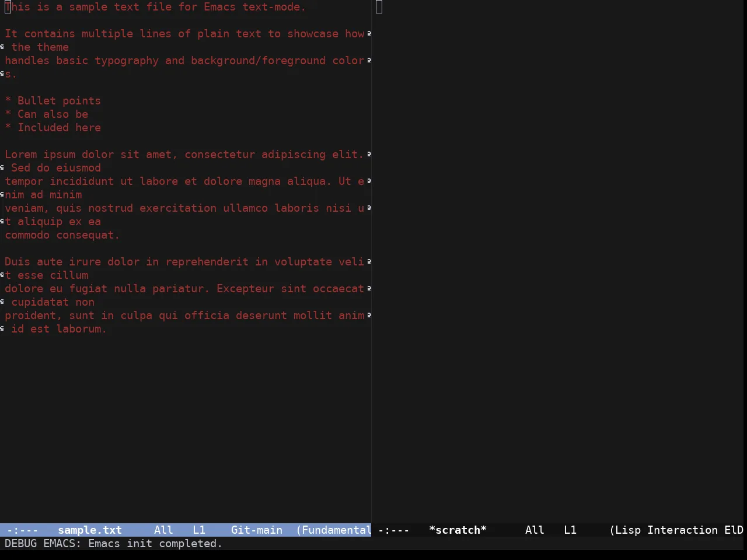Click the (Fundamental mode indicator
The width and height of the screenshot is (747, 560).
[x=334, y=530]
